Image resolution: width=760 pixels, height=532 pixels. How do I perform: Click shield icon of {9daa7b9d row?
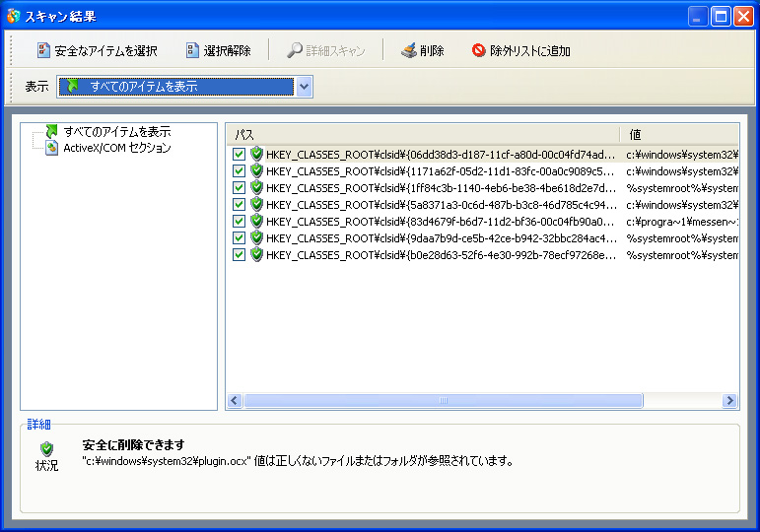257,237
